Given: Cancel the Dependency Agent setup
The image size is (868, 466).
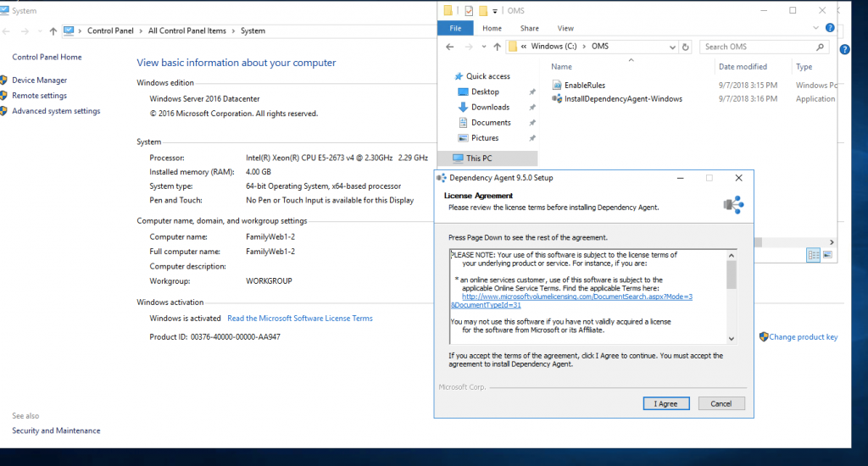Looking at the screenshot, I should tap(721, 403).
